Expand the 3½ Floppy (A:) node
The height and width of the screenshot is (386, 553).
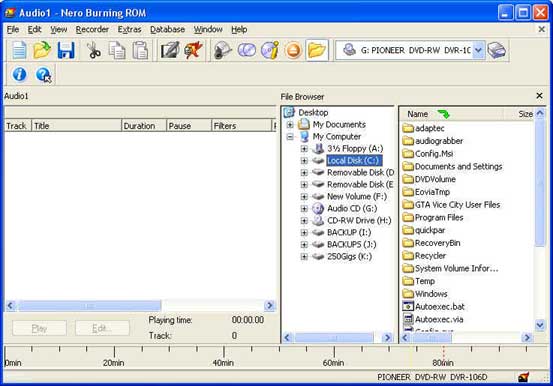pos(304,149)
